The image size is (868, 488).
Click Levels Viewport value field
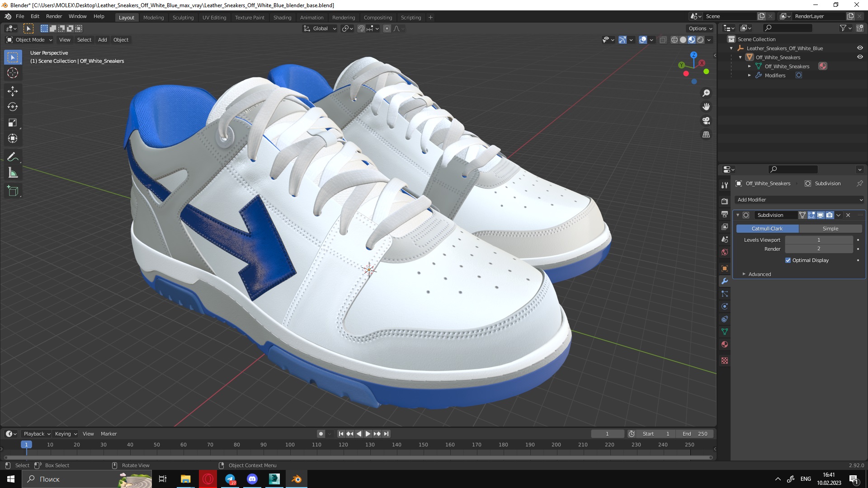(x=819, y=240)
